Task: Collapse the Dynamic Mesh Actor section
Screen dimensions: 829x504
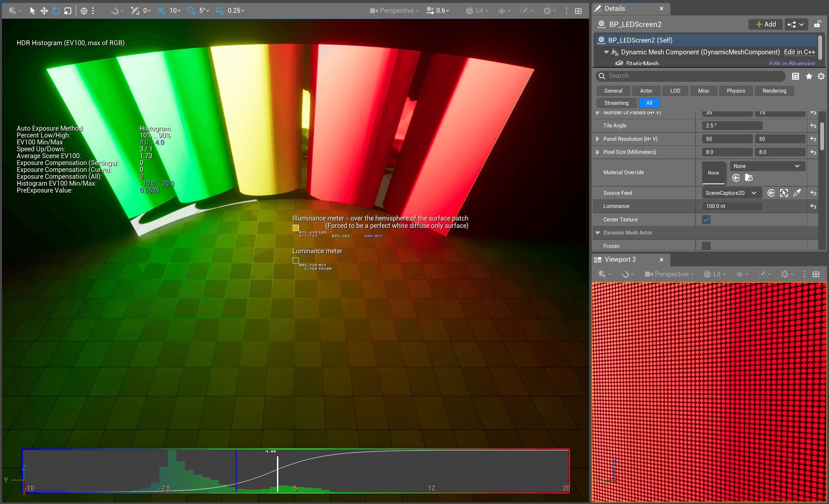Action: coord(598,233)
